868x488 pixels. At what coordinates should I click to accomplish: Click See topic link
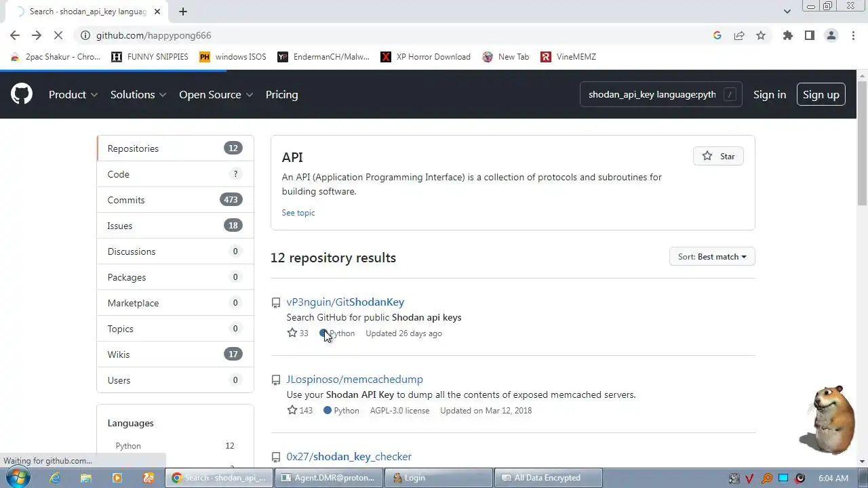[298, 212]
